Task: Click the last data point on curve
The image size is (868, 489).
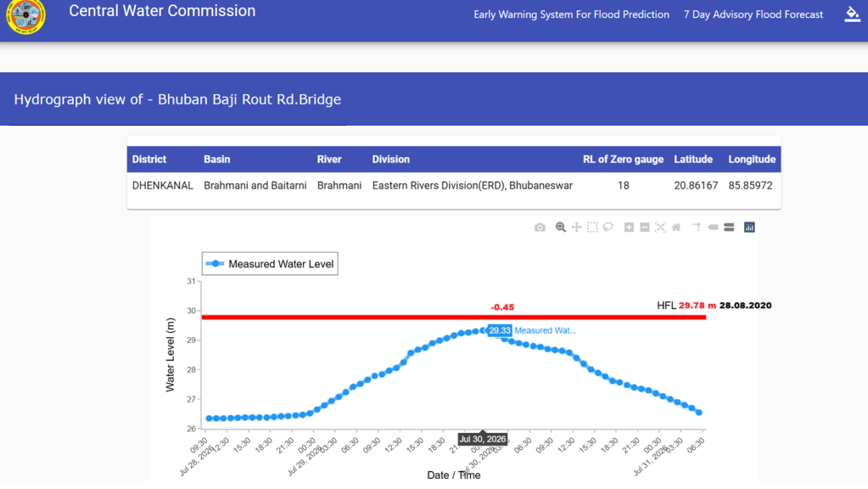Action: pyautogui.click(x=698, y=413)
